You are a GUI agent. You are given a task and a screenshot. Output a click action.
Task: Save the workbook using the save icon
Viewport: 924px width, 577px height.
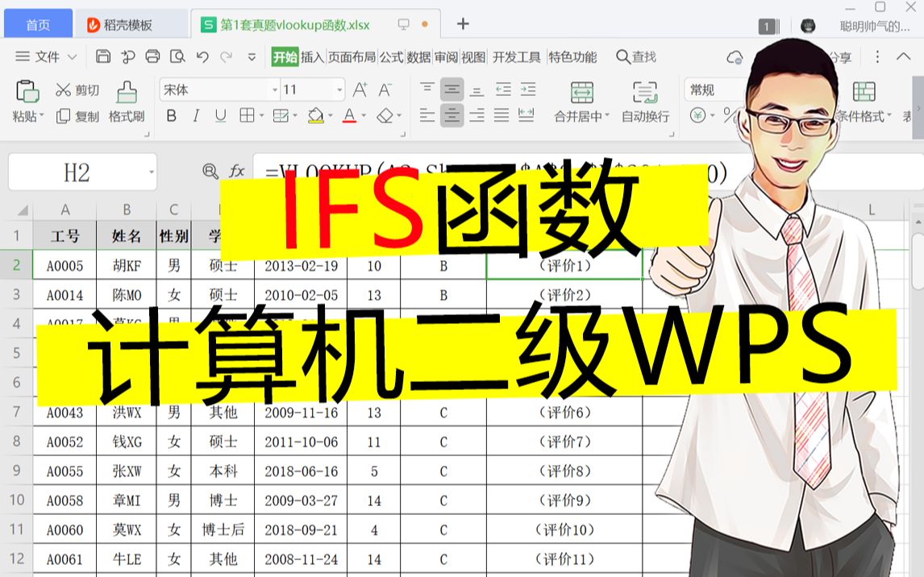click(x=103, y=56)
